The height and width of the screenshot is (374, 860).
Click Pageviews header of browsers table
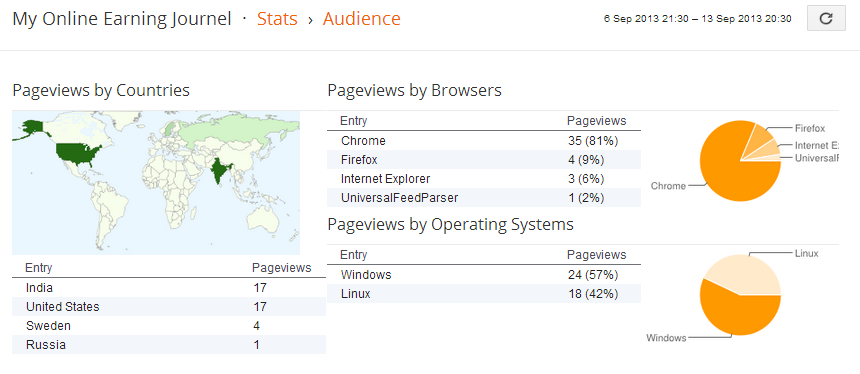point(596,121)
